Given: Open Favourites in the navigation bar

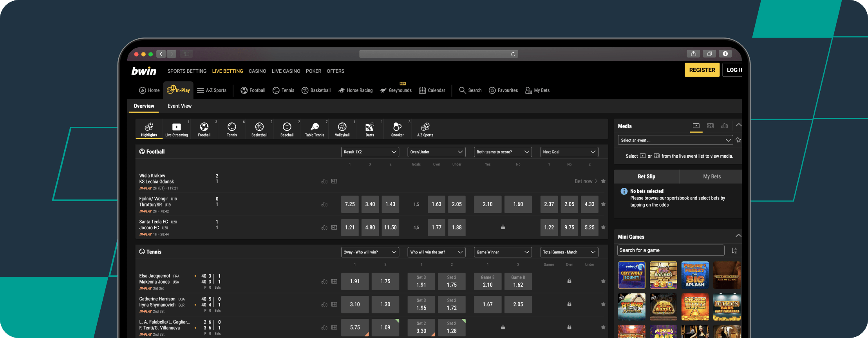Looking at the screenshot, I should (x=503, y=90).
